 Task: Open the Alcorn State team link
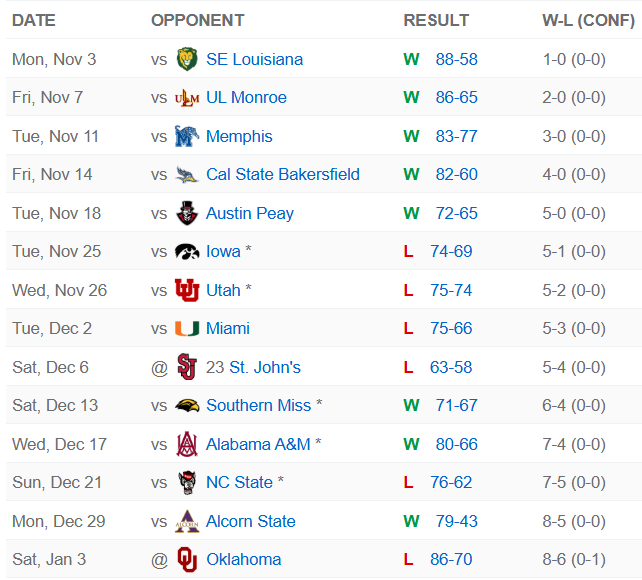click(x=250, y=521)
